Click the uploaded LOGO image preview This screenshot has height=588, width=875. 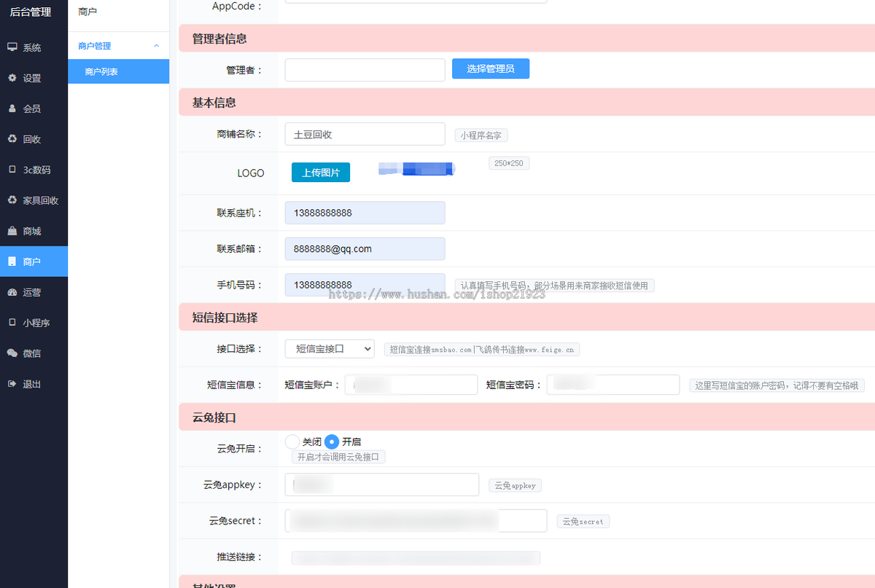(416, 169)
